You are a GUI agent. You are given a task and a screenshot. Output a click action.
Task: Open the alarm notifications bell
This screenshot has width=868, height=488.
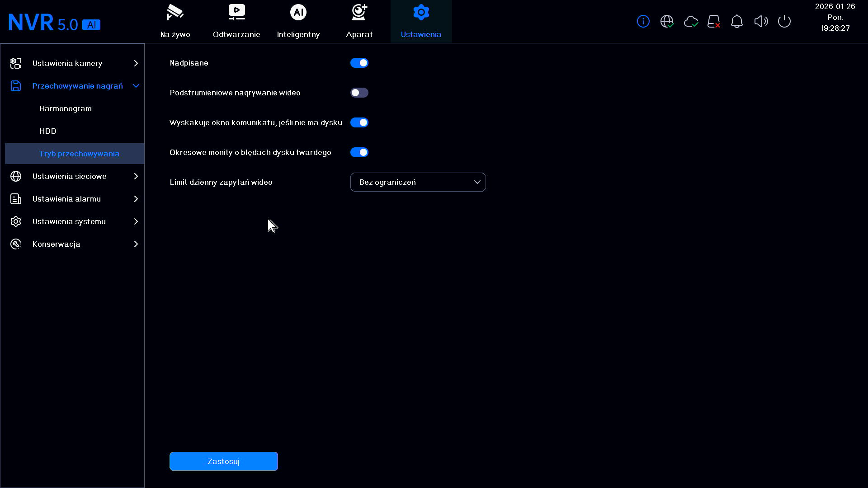tap(737, 21)
